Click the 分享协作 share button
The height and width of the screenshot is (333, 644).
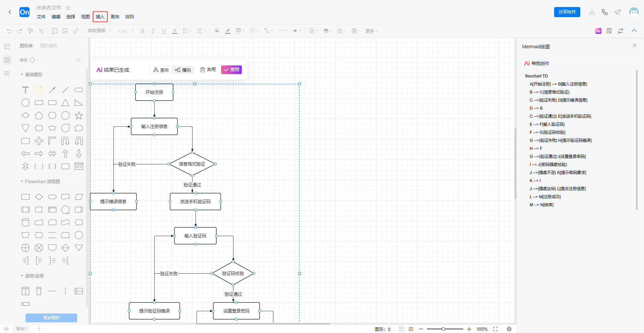pyautogui.click(x=567, y=12)
